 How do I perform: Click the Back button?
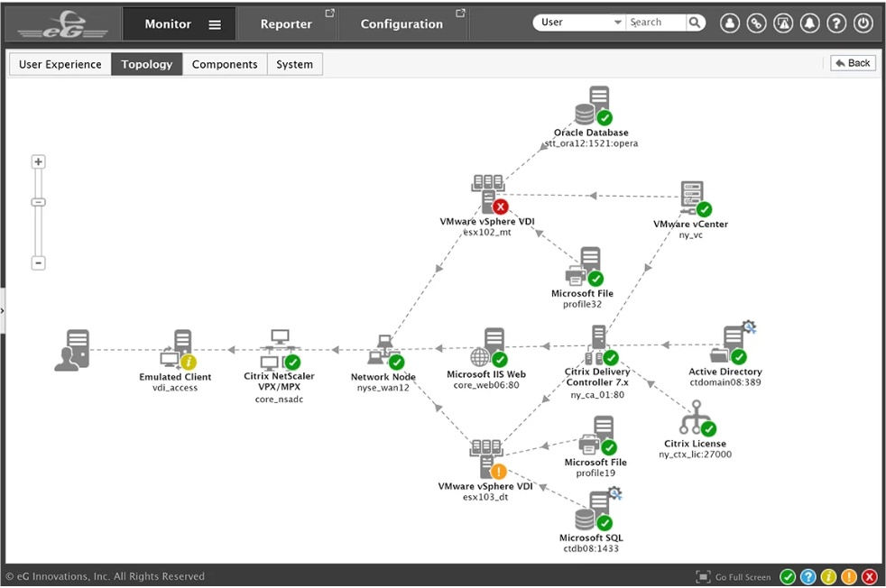click(853, 63)
